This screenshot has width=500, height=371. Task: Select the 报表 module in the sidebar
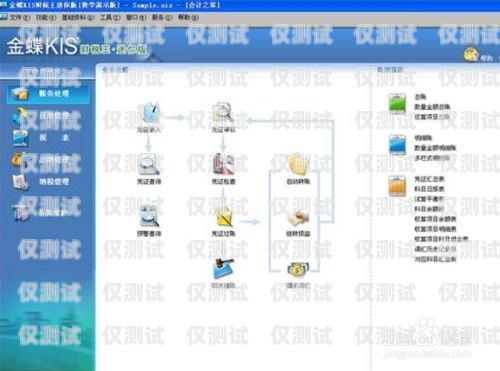tap(54, 138)
